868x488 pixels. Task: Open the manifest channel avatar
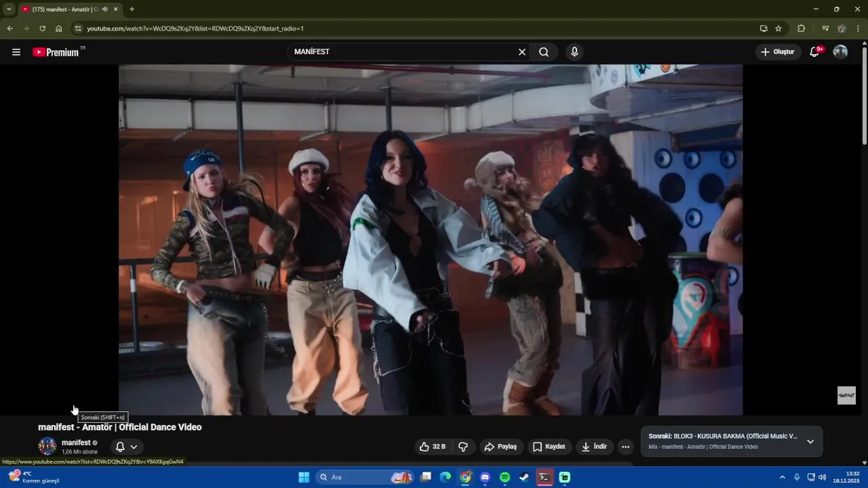(47, 446)
